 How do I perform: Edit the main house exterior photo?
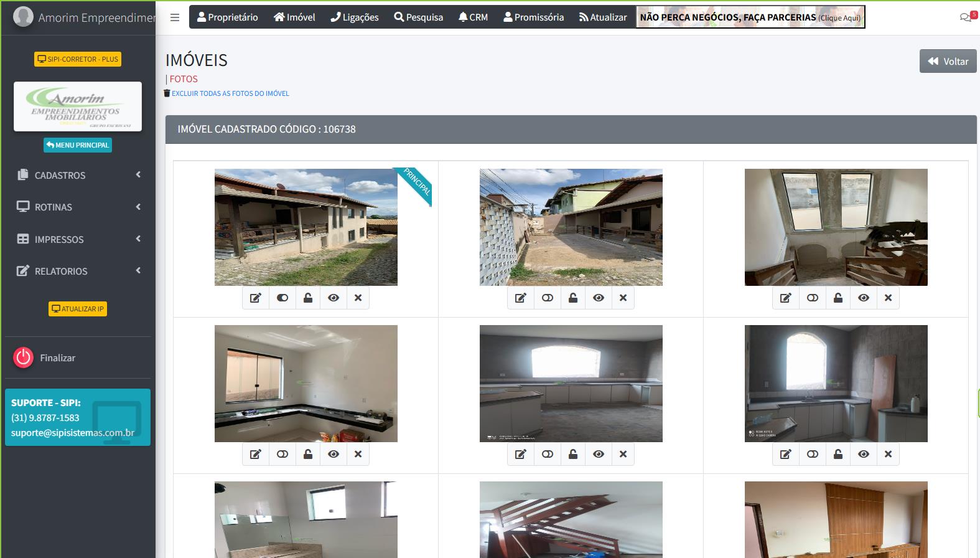click(x=255, y=298)
